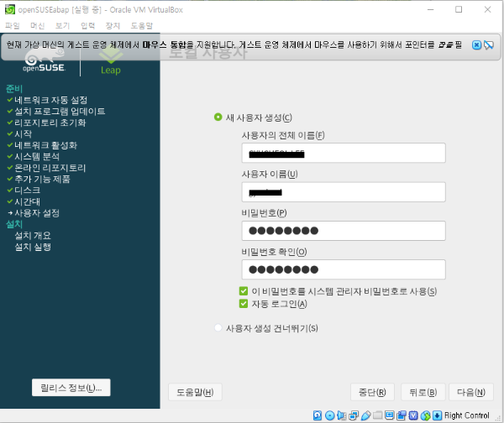Click the keyboard capture arrow icon
This screenshot has height=423, width=504.
coord(437,415)
